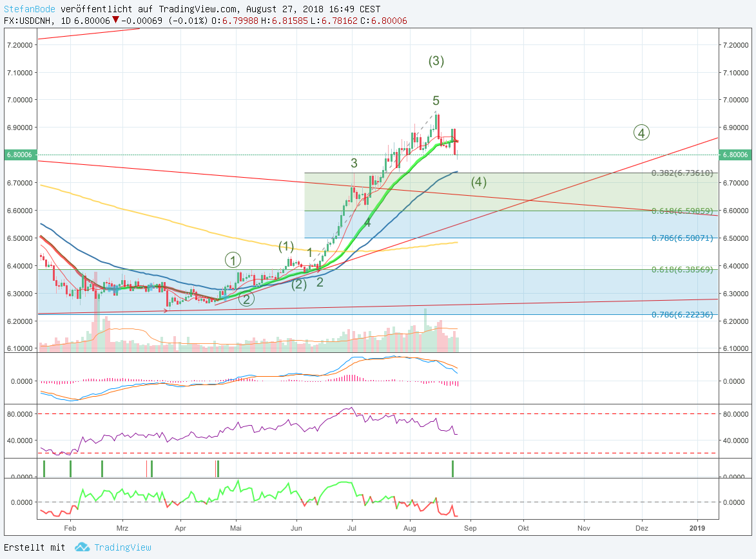
Task: Click the Okt label on time axis
Action: [x=523, y=528]
